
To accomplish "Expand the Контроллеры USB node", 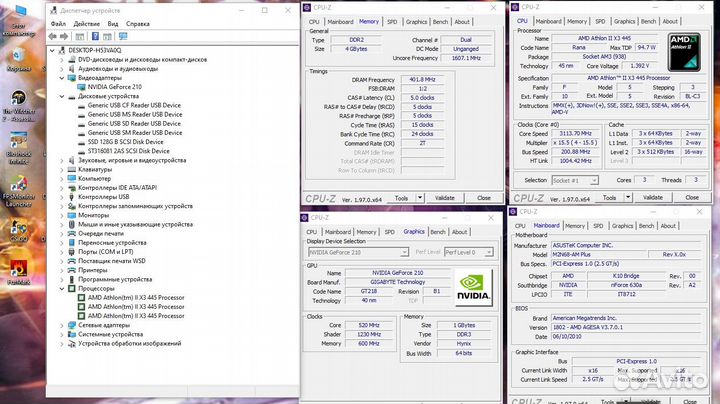I will tap(62, 197).
